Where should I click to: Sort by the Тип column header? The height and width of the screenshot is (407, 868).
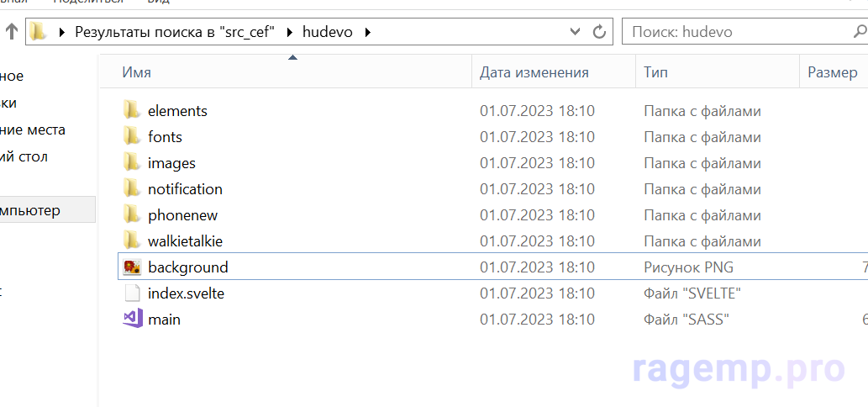point(655,72)
